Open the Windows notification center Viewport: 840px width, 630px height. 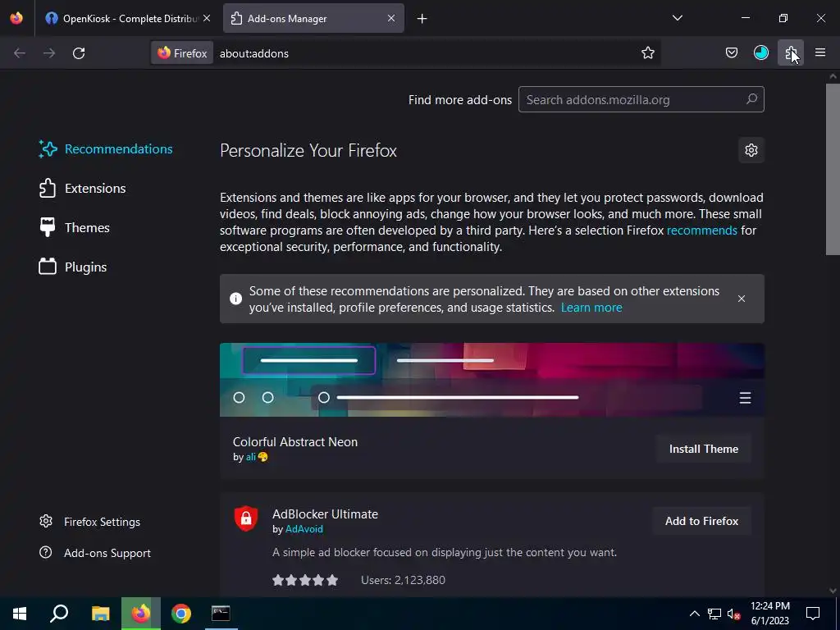pos(813,614)
